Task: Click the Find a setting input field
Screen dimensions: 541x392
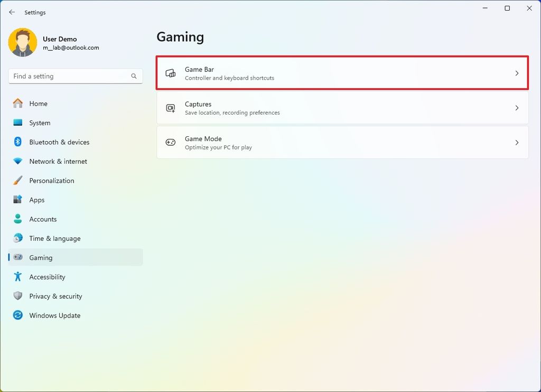Action: 69,76
